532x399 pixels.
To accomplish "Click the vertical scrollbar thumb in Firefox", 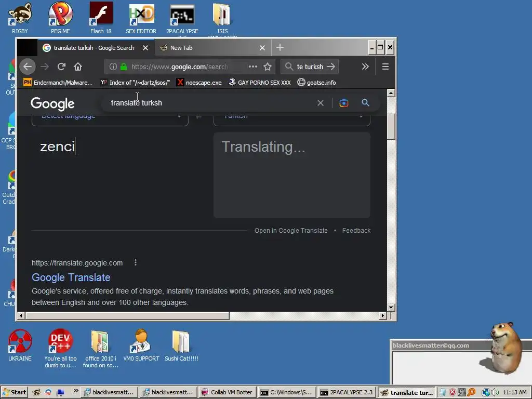I will tap(391, 126).
